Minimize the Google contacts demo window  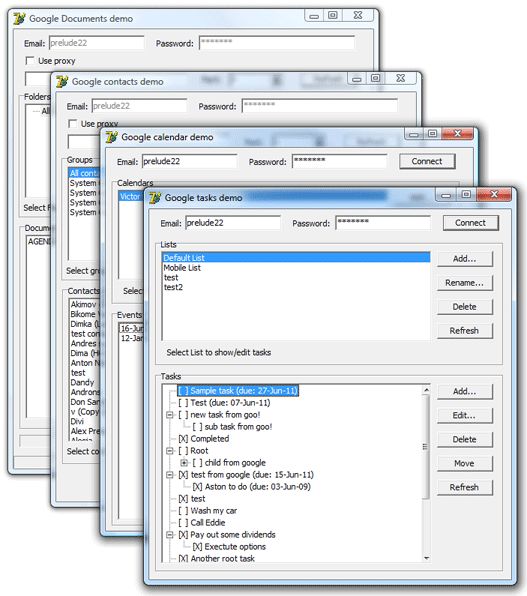pyautogui.click(x=357, y=79)
